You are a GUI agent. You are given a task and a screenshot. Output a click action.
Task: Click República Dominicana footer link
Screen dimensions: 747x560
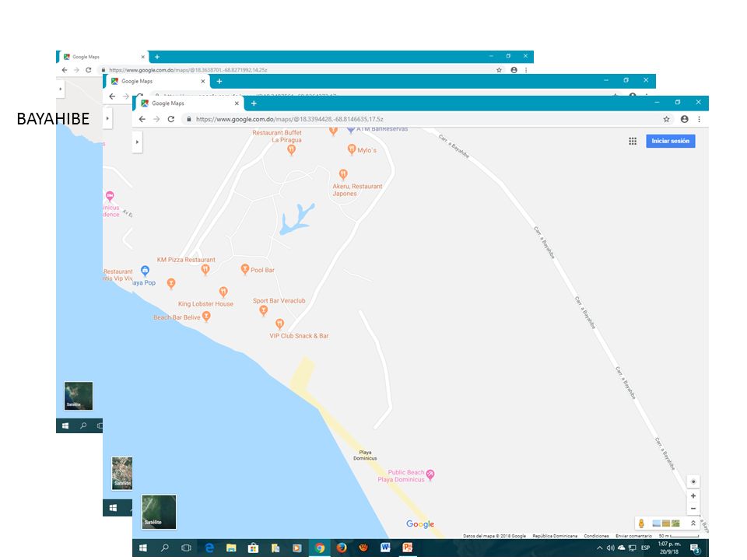(555, 536)
